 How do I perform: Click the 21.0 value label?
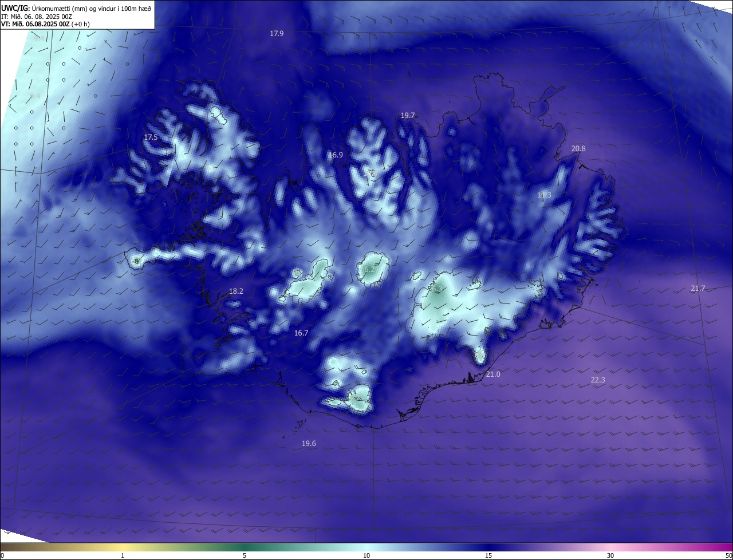point(493,374)
